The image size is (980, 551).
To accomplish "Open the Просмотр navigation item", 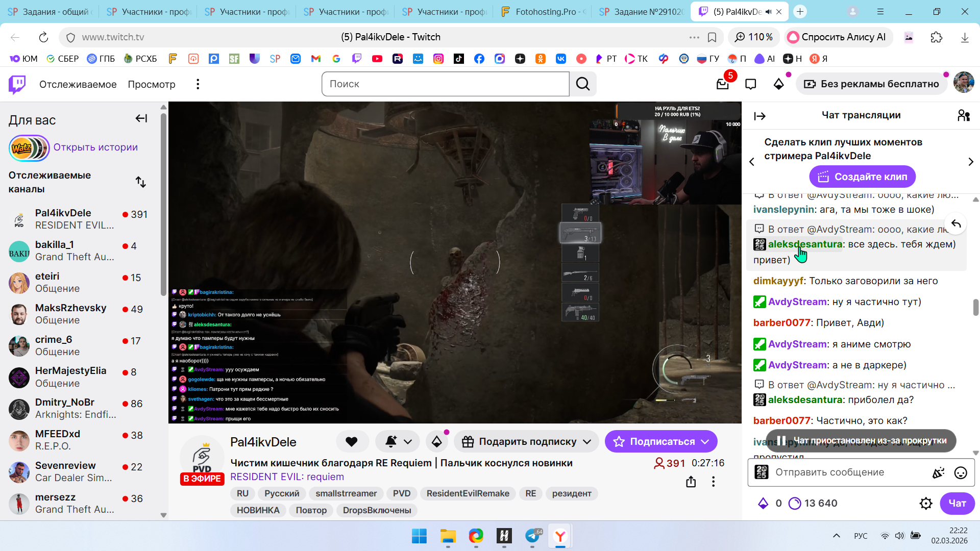I will (x=152, y=84).
